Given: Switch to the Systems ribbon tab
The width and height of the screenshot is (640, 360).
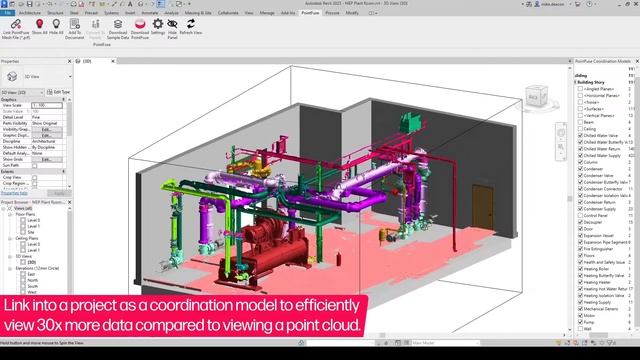Looking at the screenshot, I should pyautogui.click(x=111, y=13).
